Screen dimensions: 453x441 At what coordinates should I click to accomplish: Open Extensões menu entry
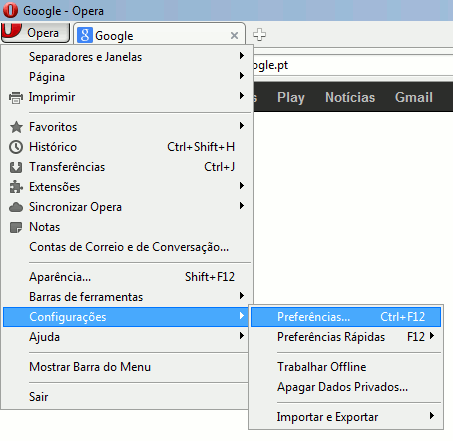(x=127, y=187)
